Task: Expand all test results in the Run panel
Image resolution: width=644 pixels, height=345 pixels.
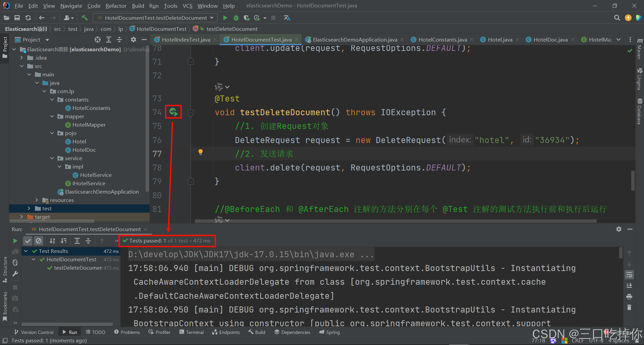Action: [77, 241]
